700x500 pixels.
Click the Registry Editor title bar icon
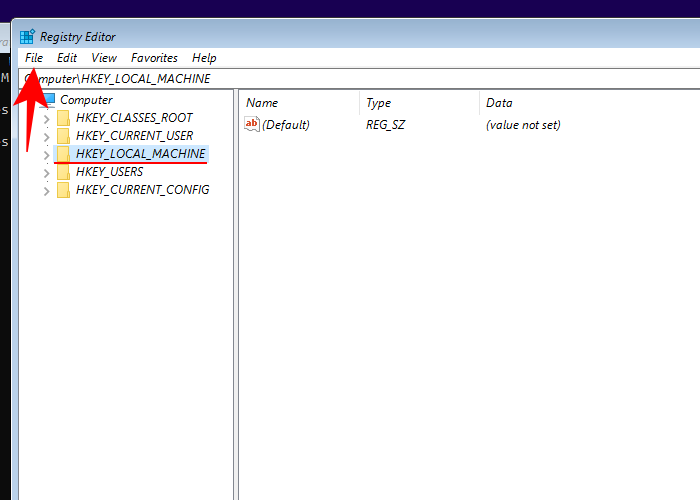27,37
